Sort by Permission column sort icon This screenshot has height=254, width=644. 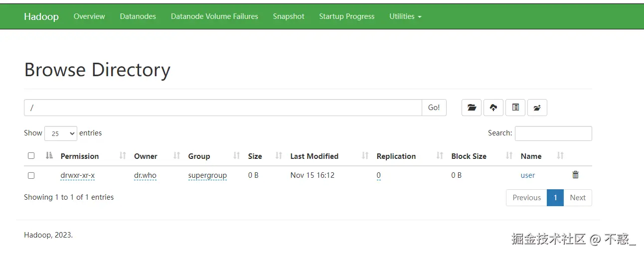click(123, 156)
